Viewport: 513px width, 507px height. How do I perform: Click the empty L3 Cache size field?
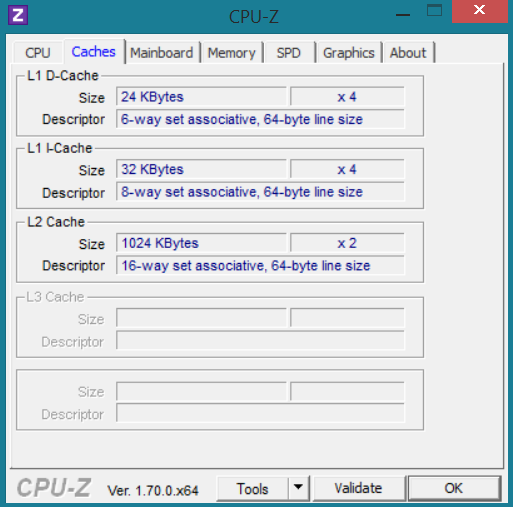click(x=201, y=318)
